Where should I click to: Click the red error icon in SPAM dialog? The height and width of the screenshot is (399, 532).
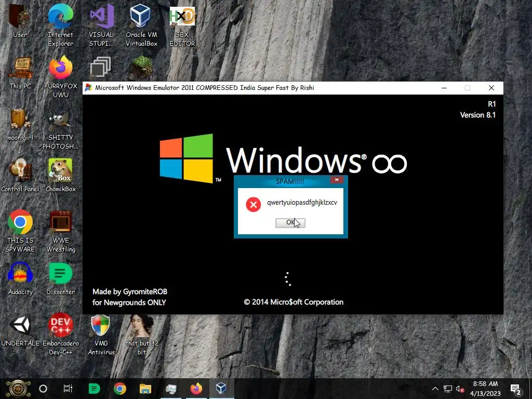click(253, 204)
